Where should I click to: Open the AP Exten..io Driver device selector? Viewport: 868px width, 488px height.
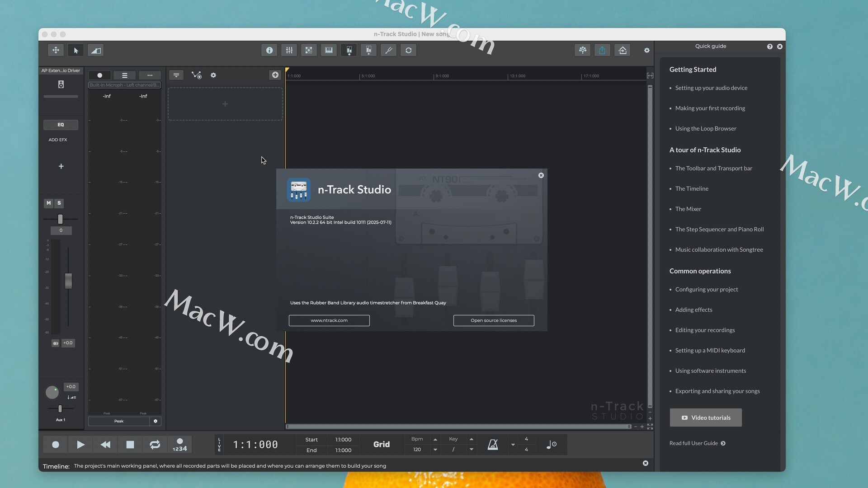[61, 70]
